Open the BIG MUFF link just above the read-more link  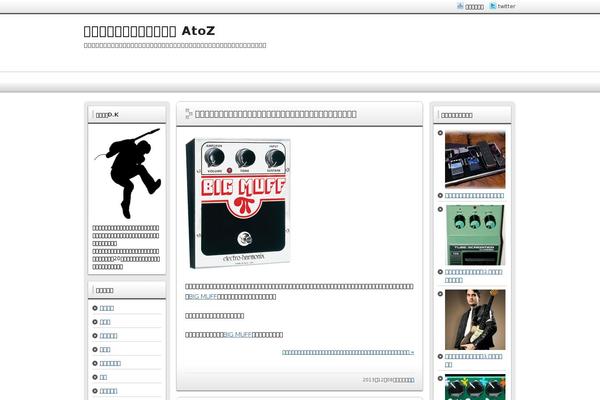[238, 335]
